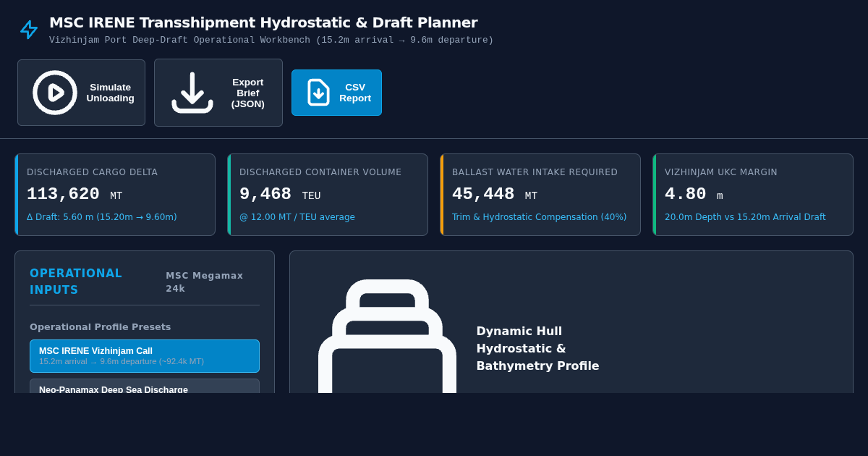Screen dimensions: 868x456
Task: Select MSC IRENE Vizhinjam Call preset
Action: [x=145, y=356]
